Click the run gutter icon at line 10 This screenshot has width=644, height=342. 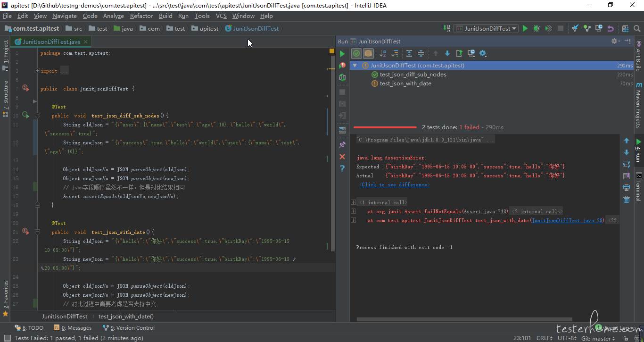25,115
